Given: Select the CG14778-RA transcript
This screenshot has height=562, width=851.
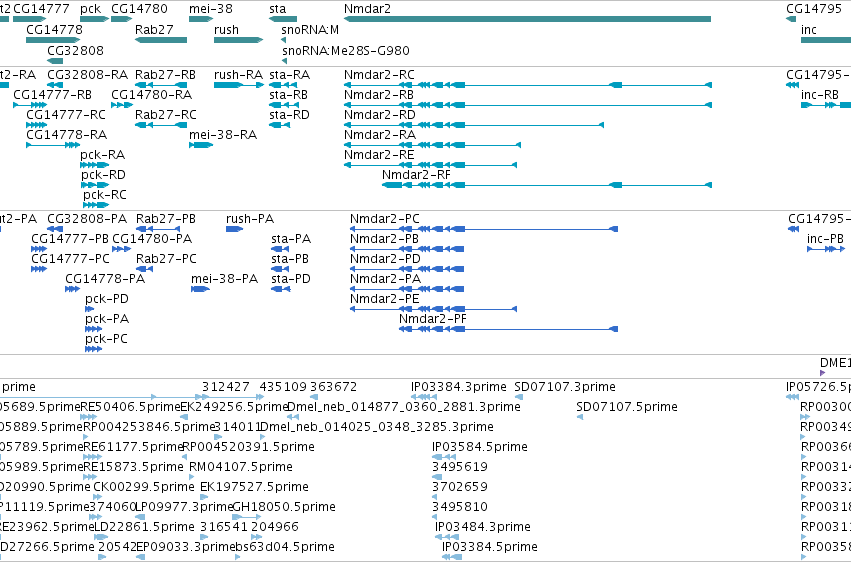Looking at the screenshot, I should [67, 135].
